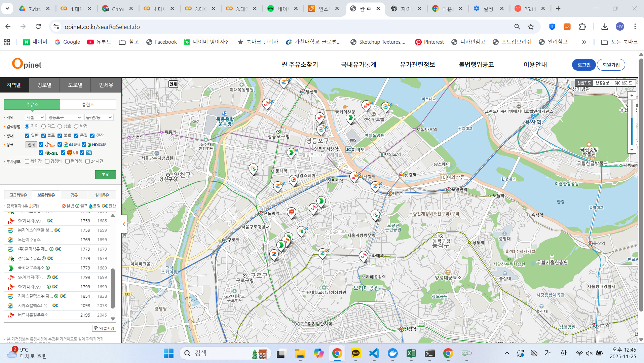
Task: Open Chrome downloads icon
Action: click(605, 27)
